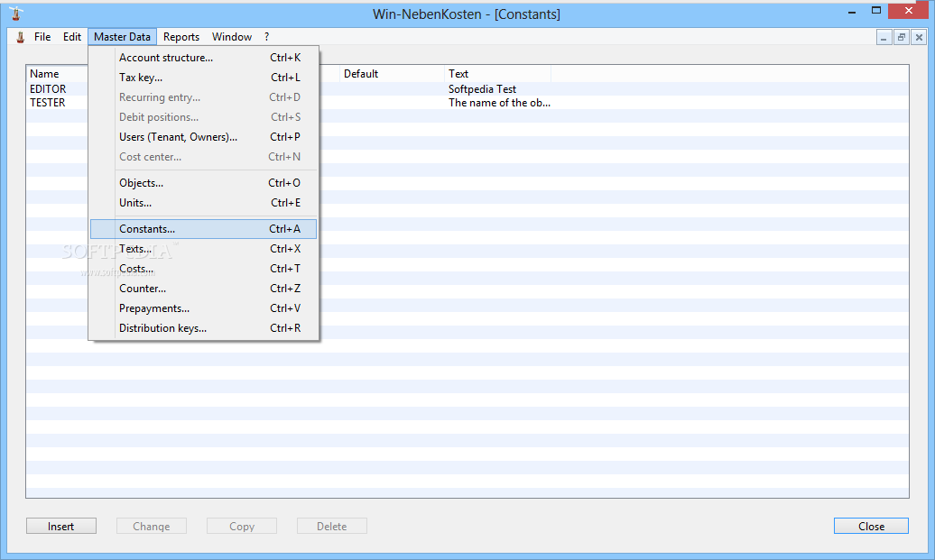
Task: Open the Edit menu
Action: point(72,37)
